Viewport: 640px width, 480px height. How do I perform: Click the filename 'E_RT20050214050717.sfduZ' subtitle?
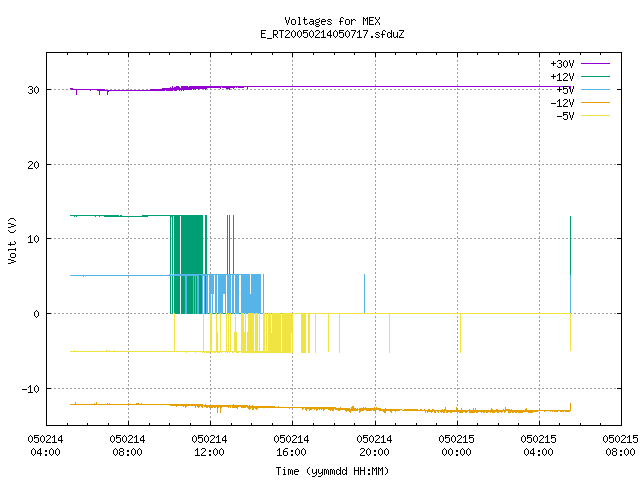(x=332, y=34)
